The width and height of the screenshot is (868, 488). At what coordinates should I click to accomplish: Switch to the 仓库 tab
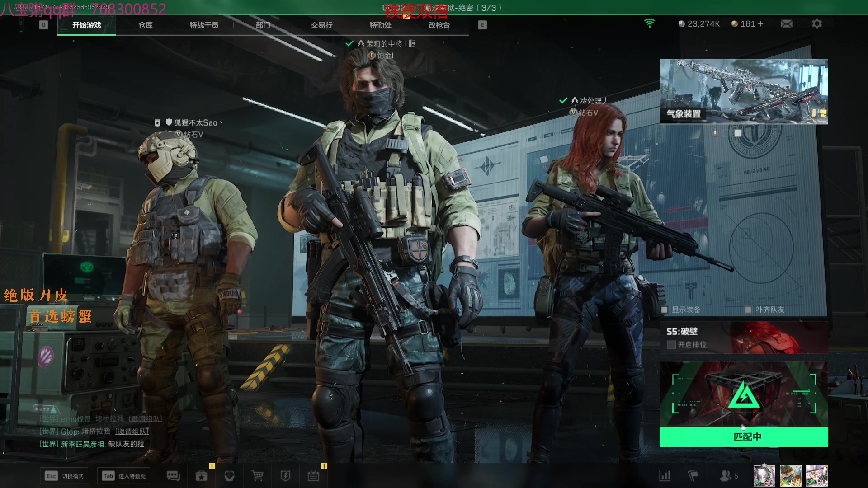click(146, 25)
